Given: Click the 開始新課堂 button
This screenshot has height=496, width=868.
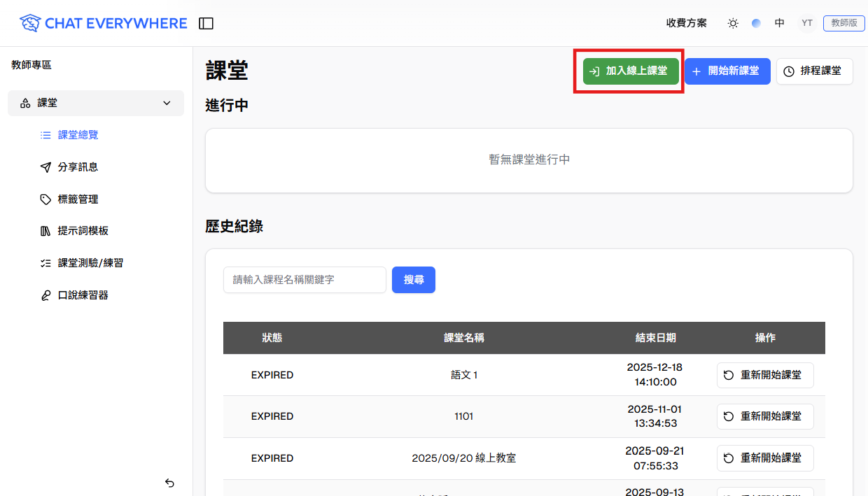Looking at the screenshot, I should 727,71.
